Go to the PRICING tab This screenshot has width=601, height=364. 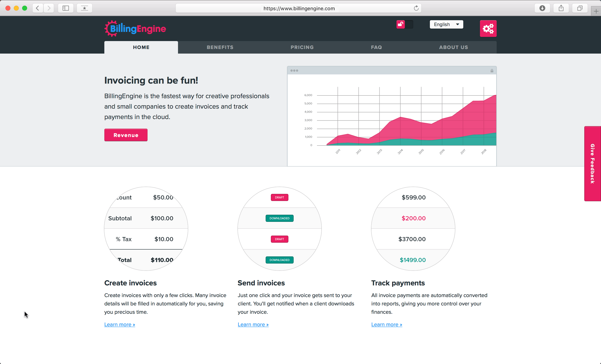tap(302, 47)
